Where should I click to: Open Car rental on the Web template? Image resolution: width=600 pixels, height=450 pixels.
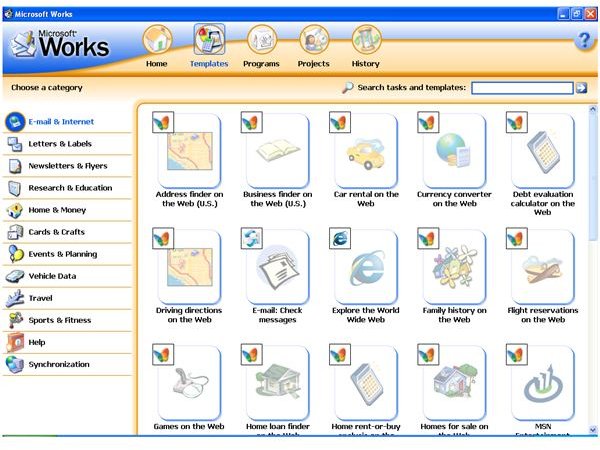(x=366, y=151)
